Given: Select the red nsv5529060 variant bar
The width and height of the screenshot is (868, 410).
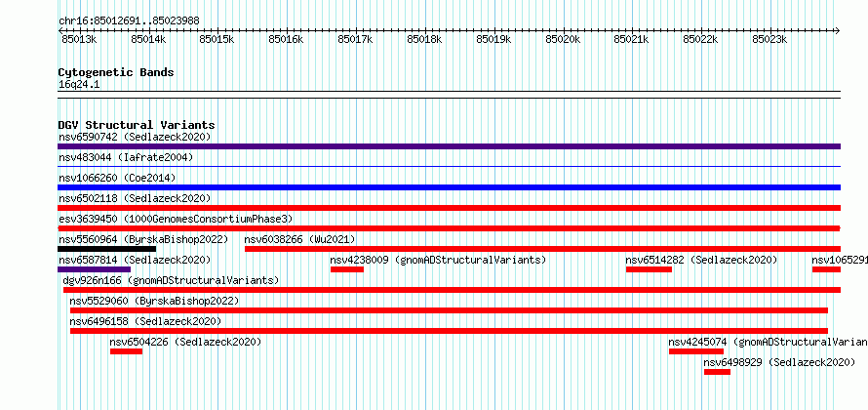Looking at the screenshot, I should click(449, 310).
